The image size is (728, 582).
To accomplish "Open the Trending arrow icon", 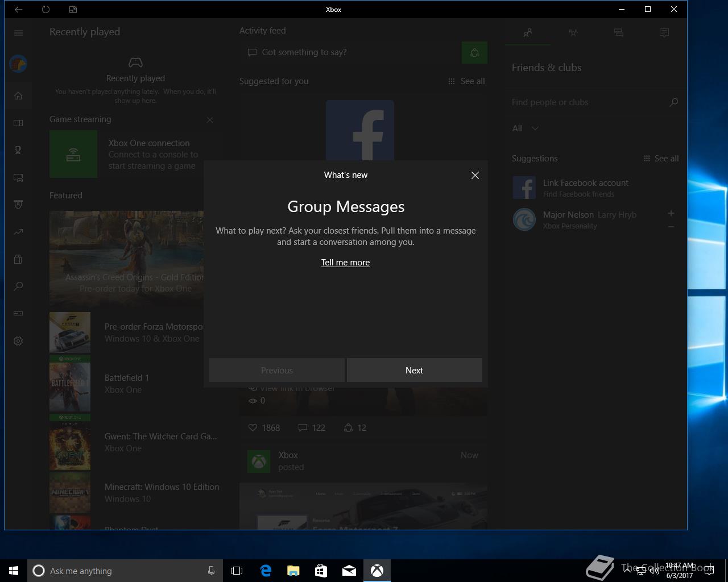I will [x=18, y=232].
